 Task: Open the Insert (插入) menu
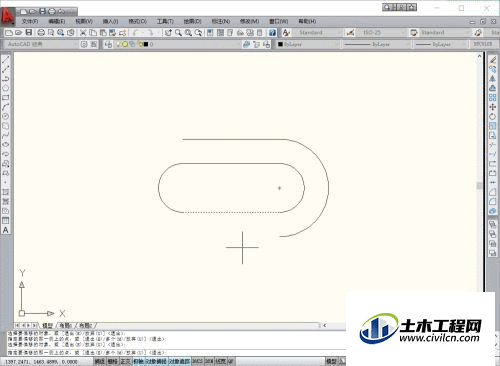110,21
